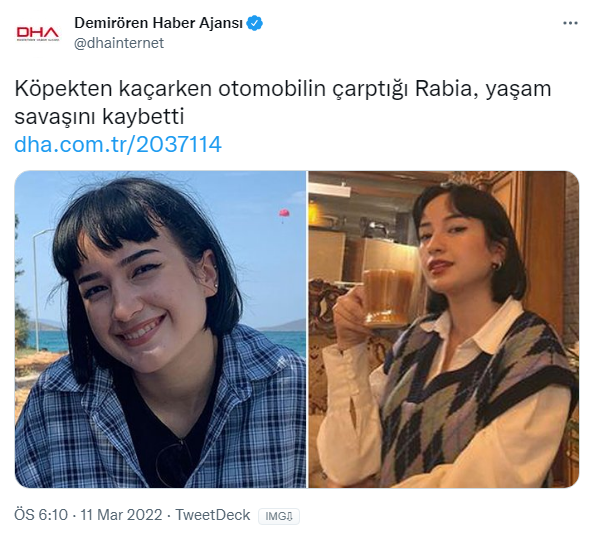Image resolution: width=590 pixels, height=535 pixels.
Task: Click the tweet headline mentioning Rabia
Action: coord(283,103)
